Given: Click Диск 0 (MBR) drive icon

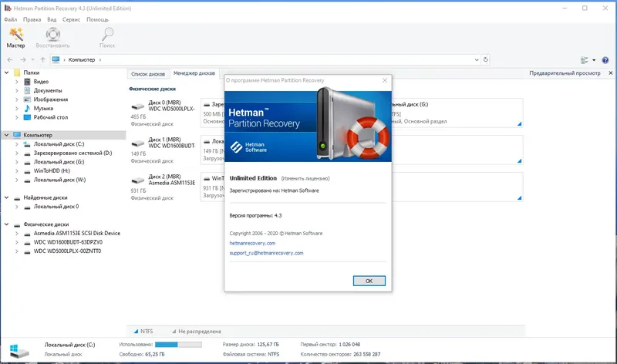Looking at the screenshot, I should (138, 106).
